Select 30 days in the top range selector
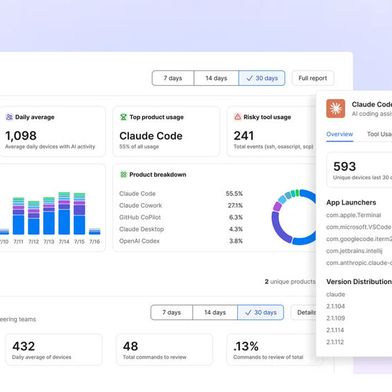Viewport: 392px width, 392px height. [262, 78]
